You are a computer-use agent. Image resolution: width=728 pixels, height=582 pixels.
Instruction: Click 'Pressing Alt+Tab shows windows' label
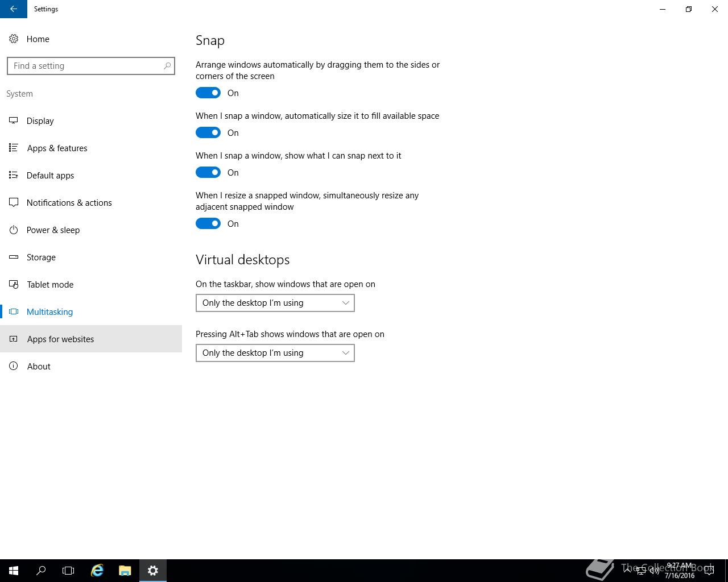(290, 334)
